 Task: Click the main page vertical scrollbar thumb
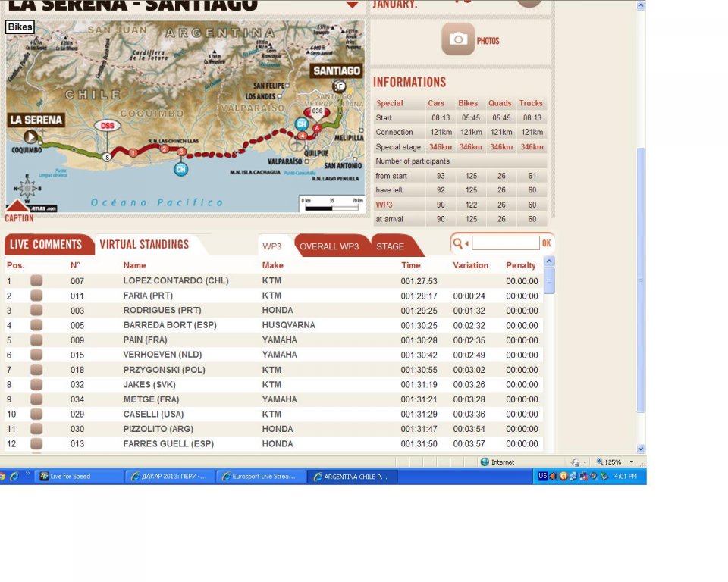point(641,280)
